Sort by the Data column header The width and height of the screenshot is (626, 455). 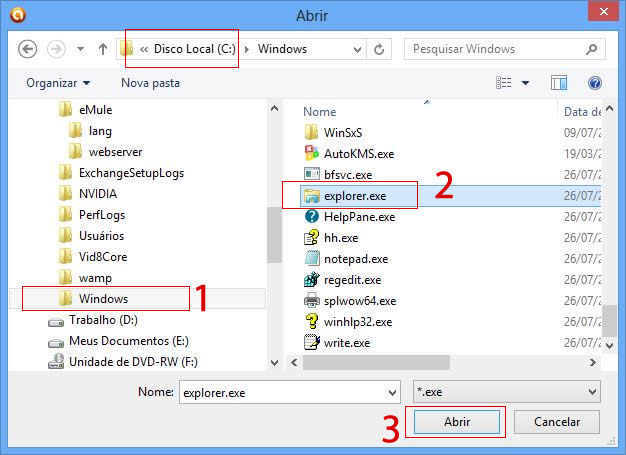(x=582, y=112)
